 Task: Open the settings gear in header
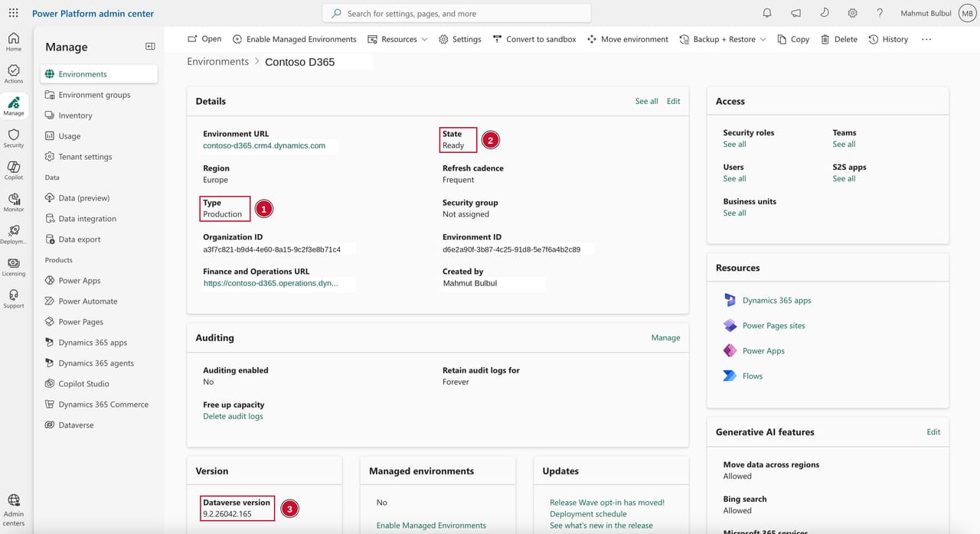click(x=852, y=13)
